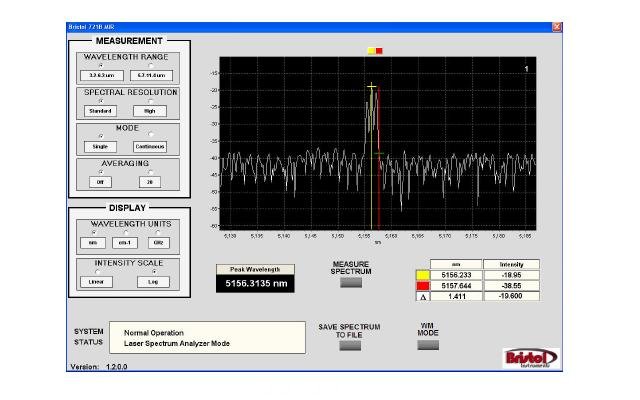Enable Continuous measurement mode

pos(151,146)
